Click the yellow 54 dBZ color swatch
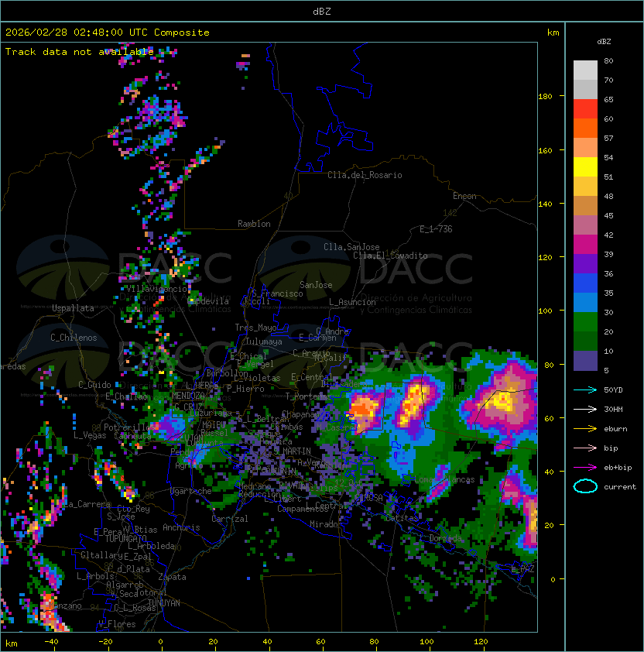The image size is (644, 652). pyautogui.click(x=585, y=167)
